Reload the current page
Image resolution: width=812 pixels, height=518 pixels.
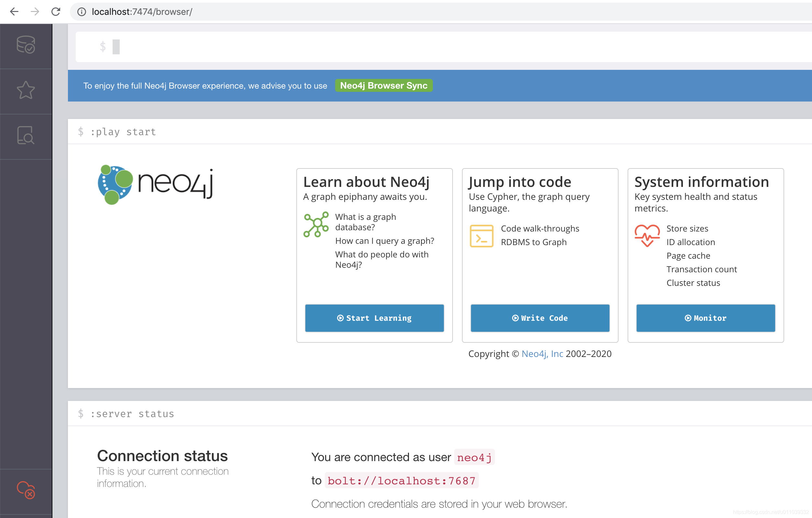56,11
